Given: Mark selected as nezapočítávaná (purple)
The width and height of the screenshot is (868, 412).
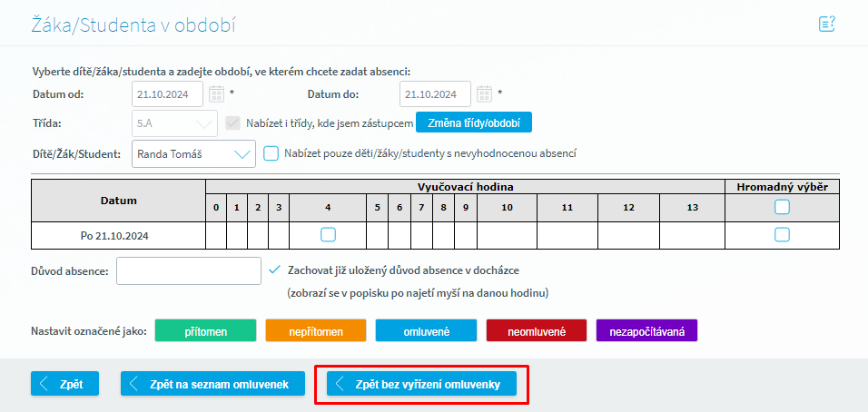Looking at the screenshot, I should pyautogui.click(x=646, y=331).
